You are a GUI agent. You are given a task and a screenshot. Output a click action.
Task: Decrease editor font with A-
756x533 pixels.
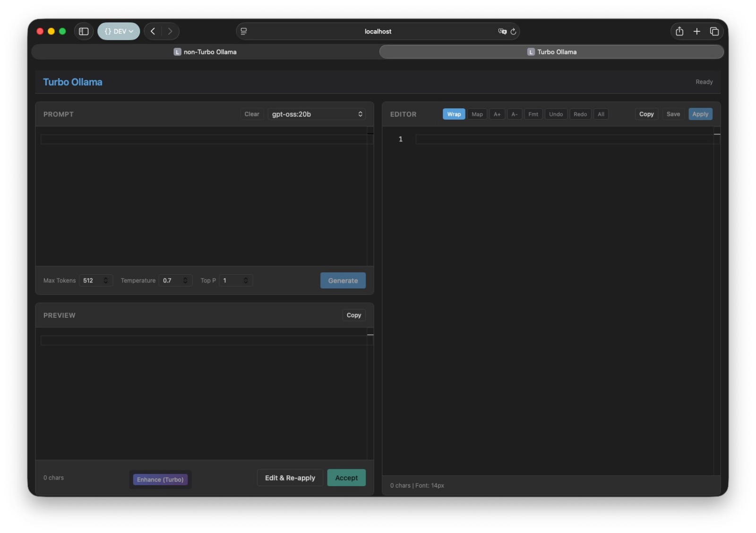[515, 114]
